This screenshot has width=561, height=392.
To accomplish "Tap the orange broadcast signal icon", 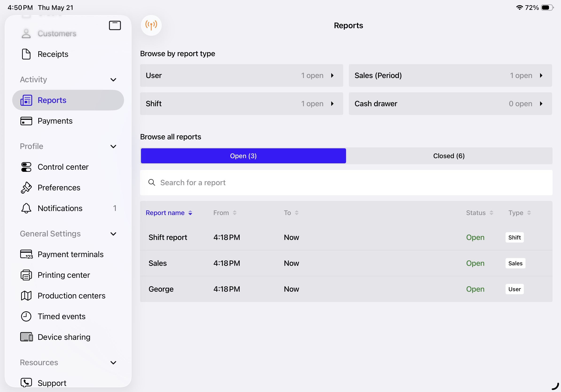I will pos(151,25).
